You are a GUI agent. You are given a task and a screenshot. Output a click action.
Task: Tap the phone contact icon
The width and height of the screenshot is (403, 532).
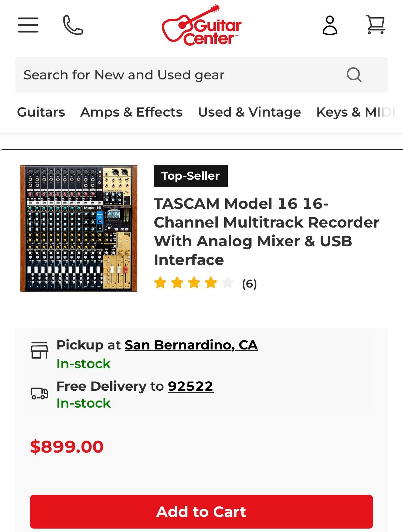[x=73, y=25]
